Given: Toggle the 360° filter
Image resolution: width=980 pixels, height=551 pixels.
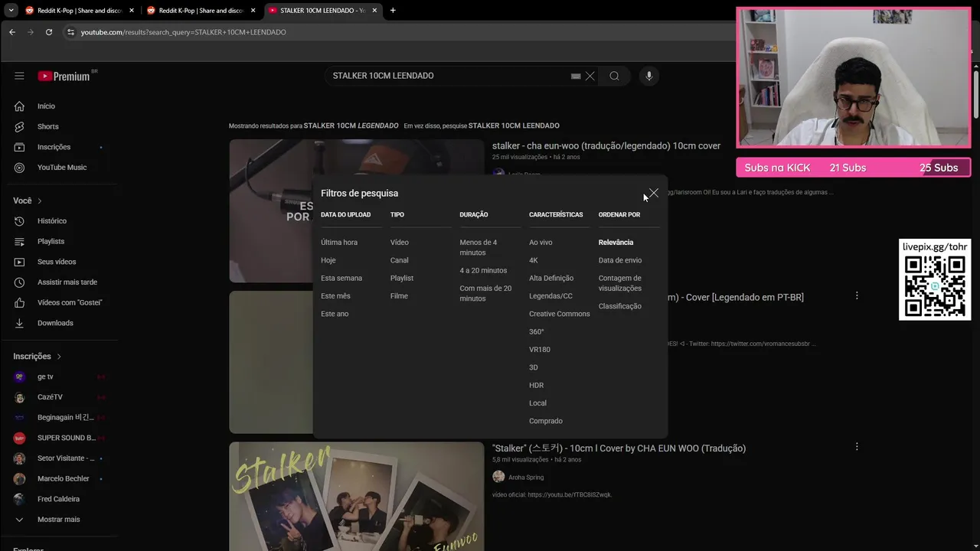Looking at the screenshot, I should point(536,332).
